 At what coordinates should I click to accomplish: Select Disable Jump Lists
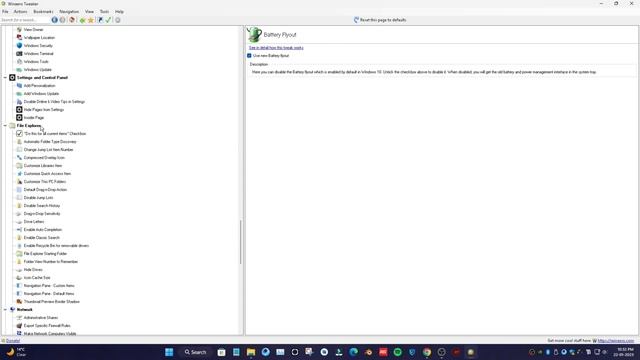click(x=38, y=198)
